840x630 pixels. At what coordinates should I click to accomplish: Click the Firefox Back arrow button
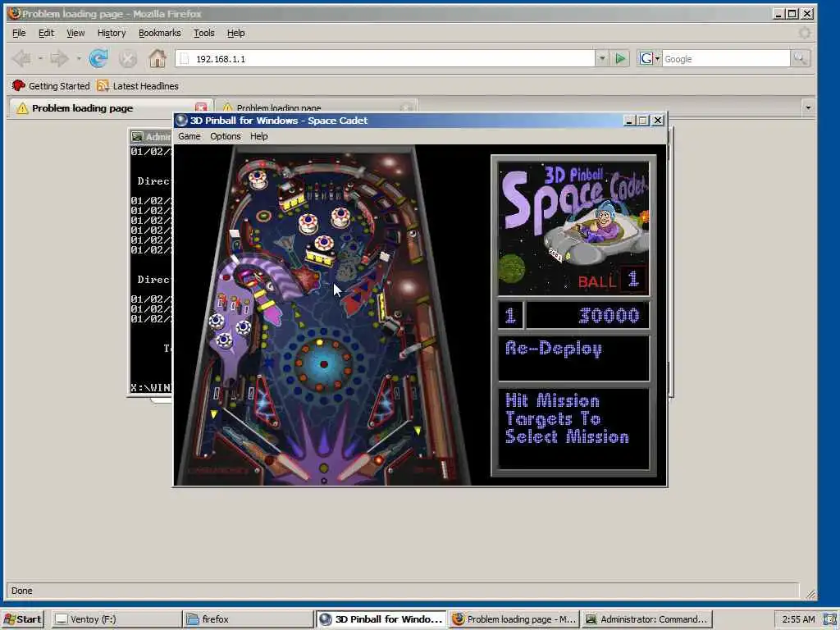coord(22,58)
